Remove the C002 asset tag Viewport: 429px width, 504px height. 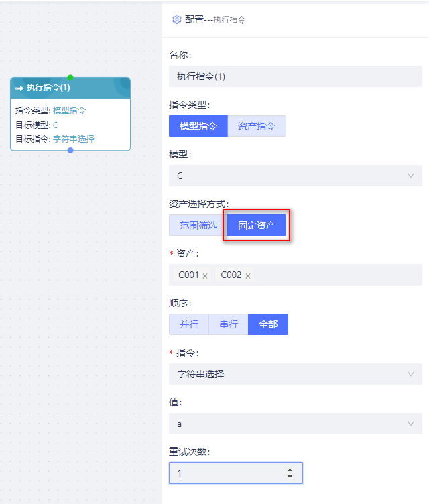[x=247, y=275]
